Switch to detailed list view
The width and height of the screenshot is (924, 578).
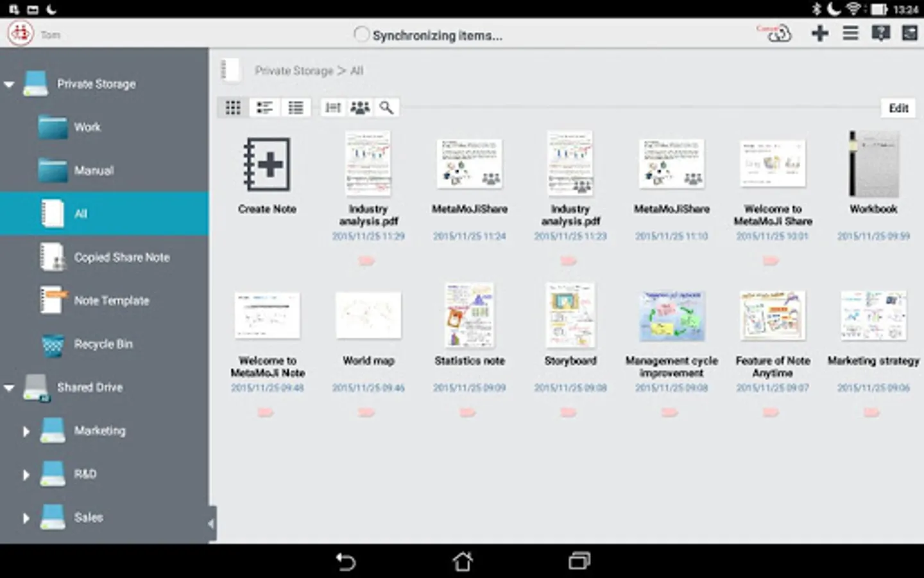(264, 107)
